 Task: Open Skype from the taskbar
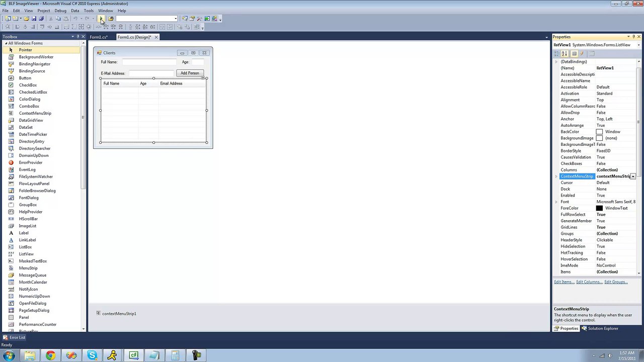pyautogui.click(x=92, y=355)
